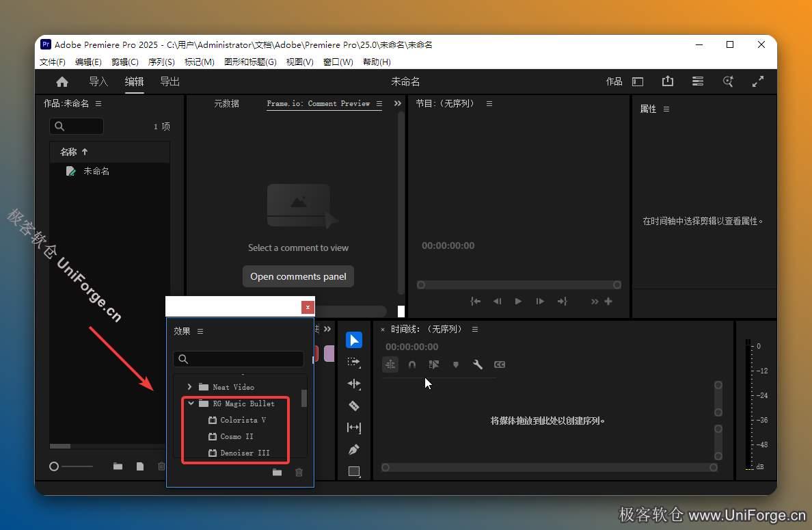Show overflow panels next to Frame.io tab
The height and width of the screenshot is (530, 812).
(x=398, y=103)
